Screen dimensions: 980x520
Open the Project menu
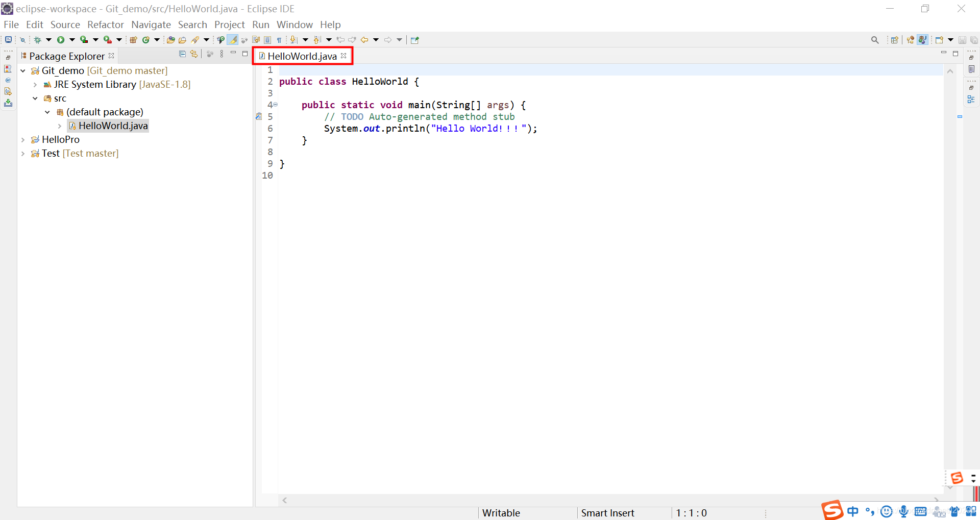(229, 24)
